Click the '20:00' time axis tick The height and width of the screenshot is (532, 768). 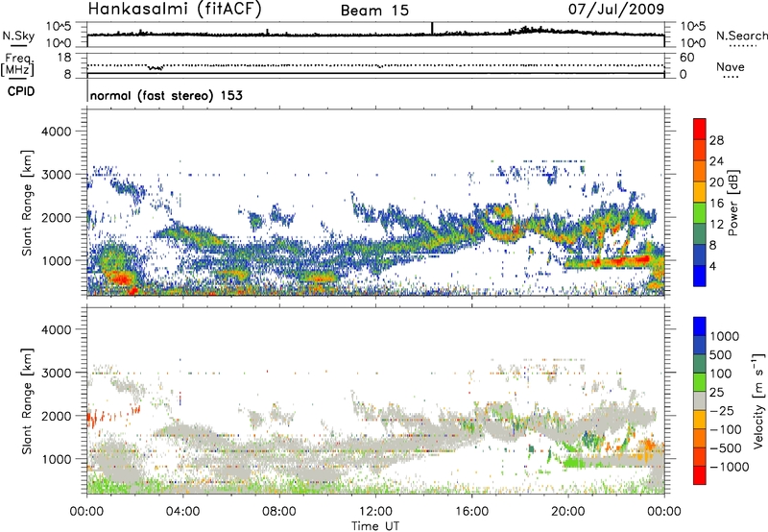pos(568,512)
